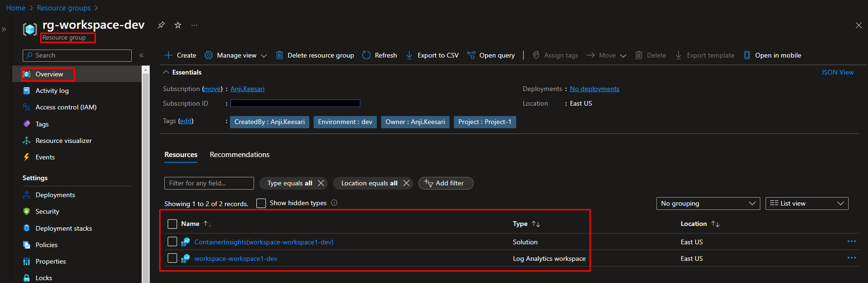Click Add filter button

tap(446, 183)
